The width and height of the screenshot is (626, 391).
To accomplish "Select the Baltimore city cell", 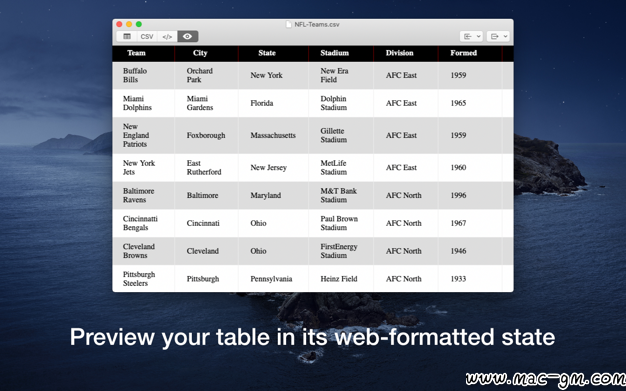I will pos(206,195).
